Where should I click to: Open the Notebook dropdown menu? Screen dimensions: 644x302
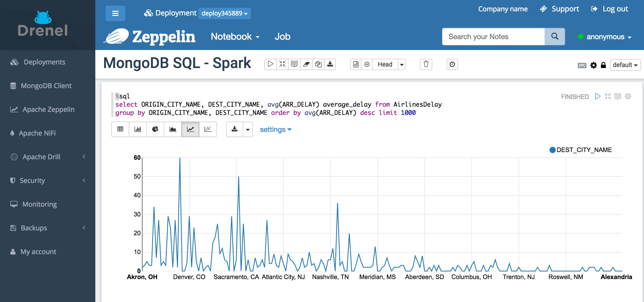[235, 37]
